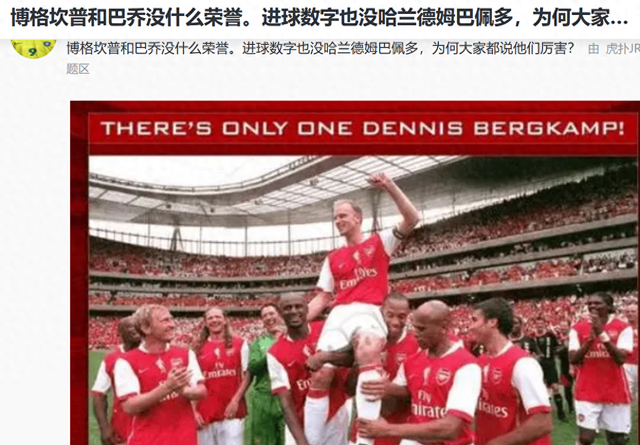The image size is (640, 445).
Task: Click the ellipsis ending the header title
Action: coord(620,19)
